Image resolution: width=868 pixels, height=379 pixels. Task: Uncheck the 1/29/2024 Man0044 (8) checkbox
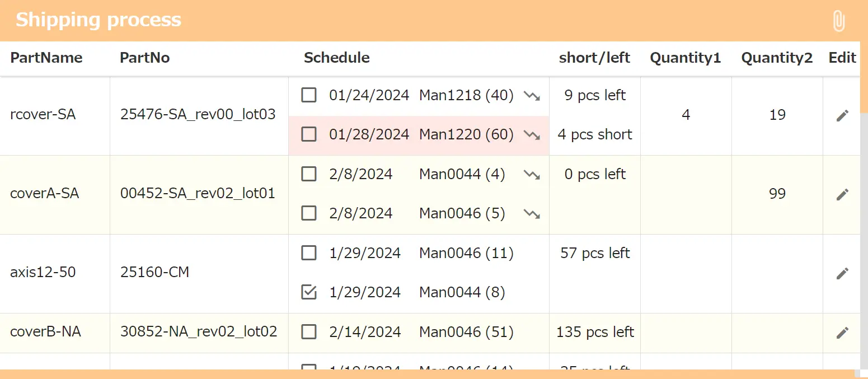[309, 292]
